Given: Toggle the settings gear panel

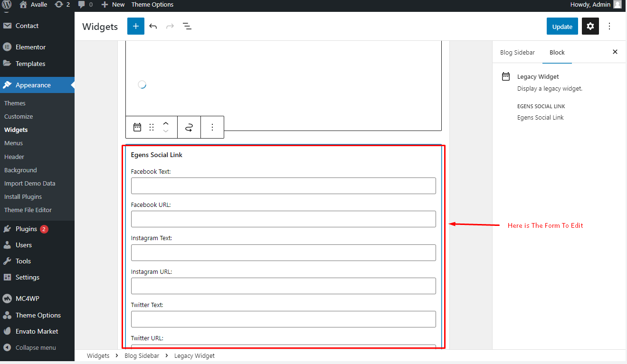Looking at the screenshot, I should 590,26.
